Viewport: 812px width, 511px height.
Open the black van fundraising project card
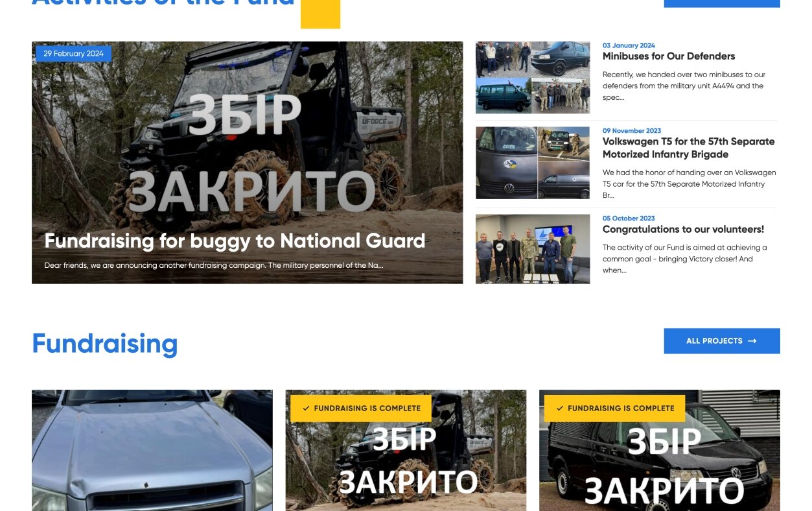coord(660,450)
